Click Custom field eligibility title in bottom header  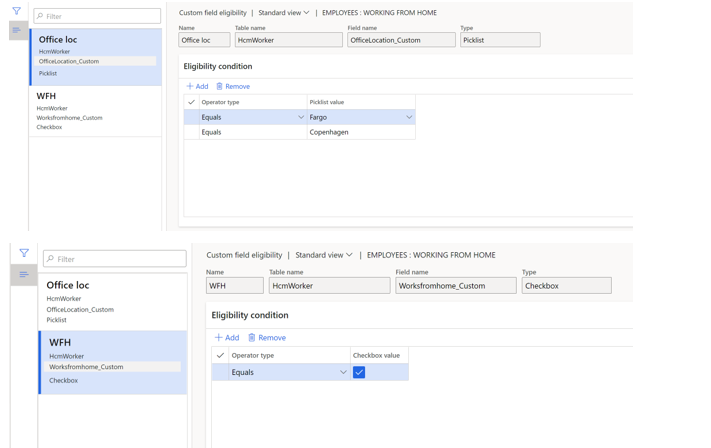[x=244, y=255]
